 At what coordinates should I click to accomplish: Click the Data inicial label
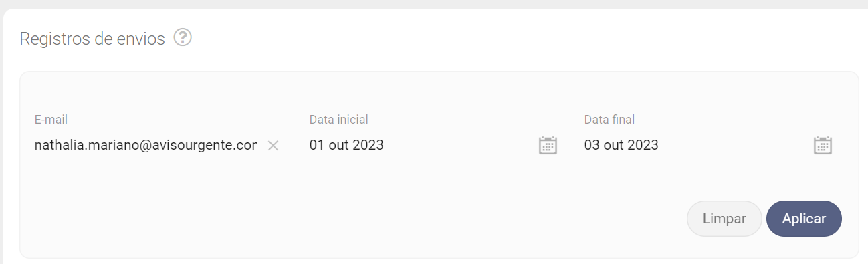(339, 120)
